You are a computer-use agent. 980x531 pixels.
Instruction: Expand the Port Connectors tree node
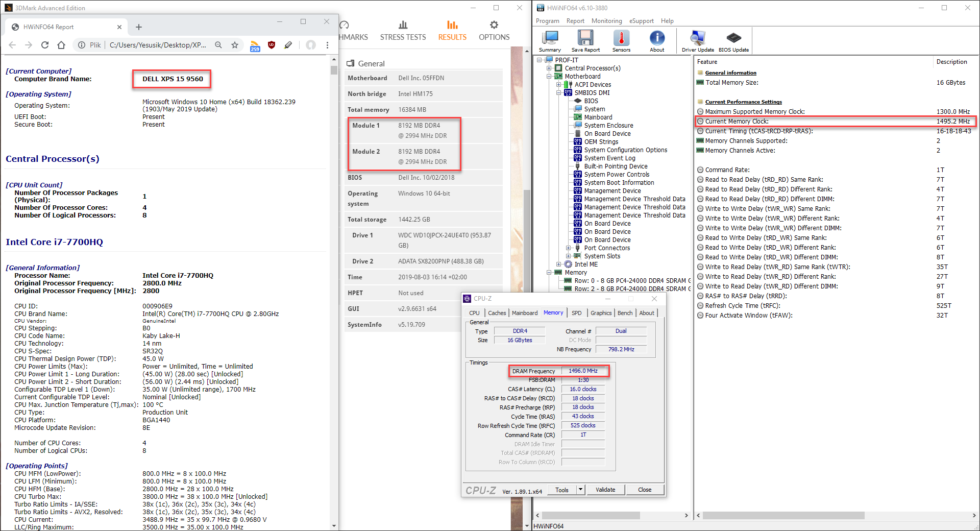pos(568,248)
